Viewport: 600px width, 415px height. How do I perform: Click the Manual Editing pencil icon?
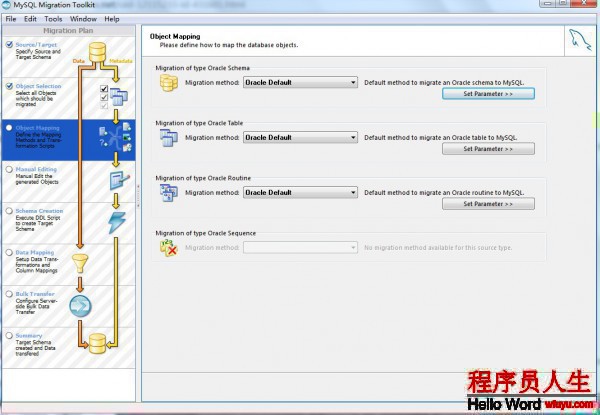click(119, 181)
